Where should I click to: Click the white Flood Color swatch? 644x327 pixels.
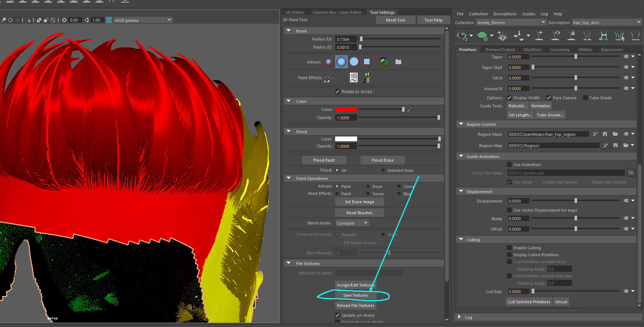click(346, 139)
